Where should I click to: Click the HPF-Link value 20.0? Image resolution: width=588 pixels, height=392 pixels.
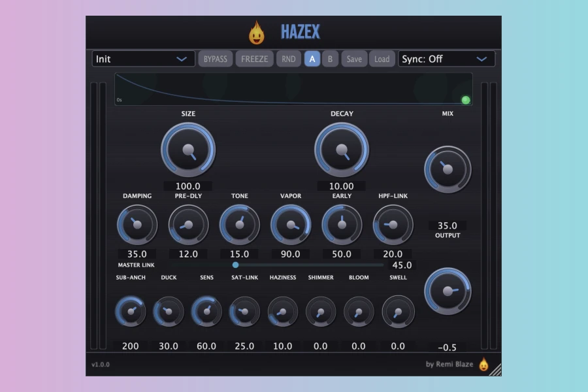[x=393, y=254]
